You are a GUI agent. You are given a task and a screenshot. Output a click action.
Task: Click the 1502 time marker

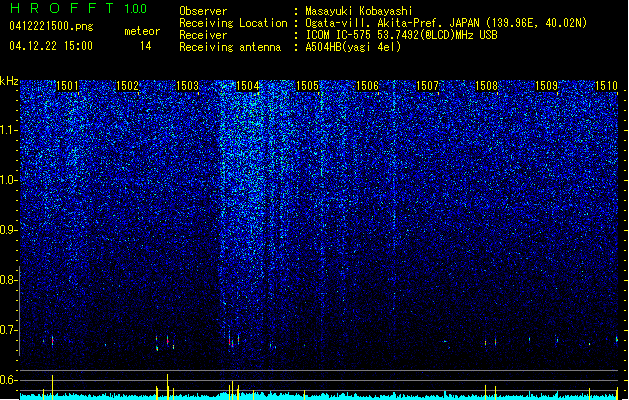tap(127, 86)
